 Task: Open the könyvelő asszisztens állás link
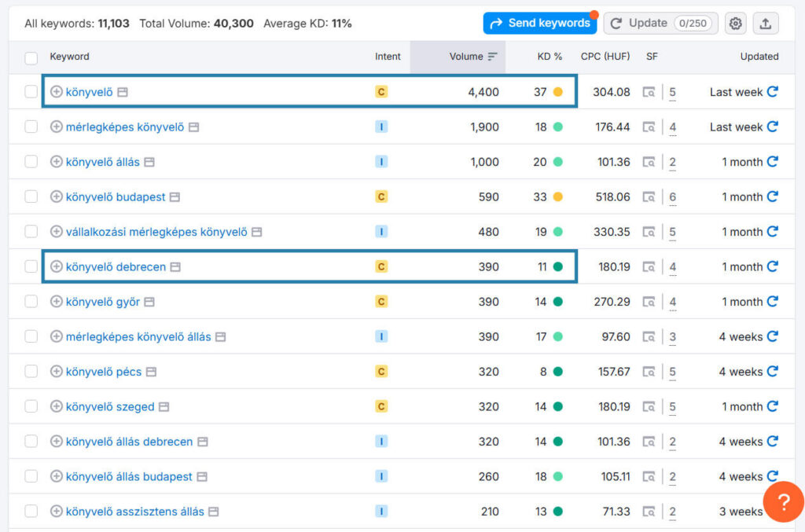point(135,512)
